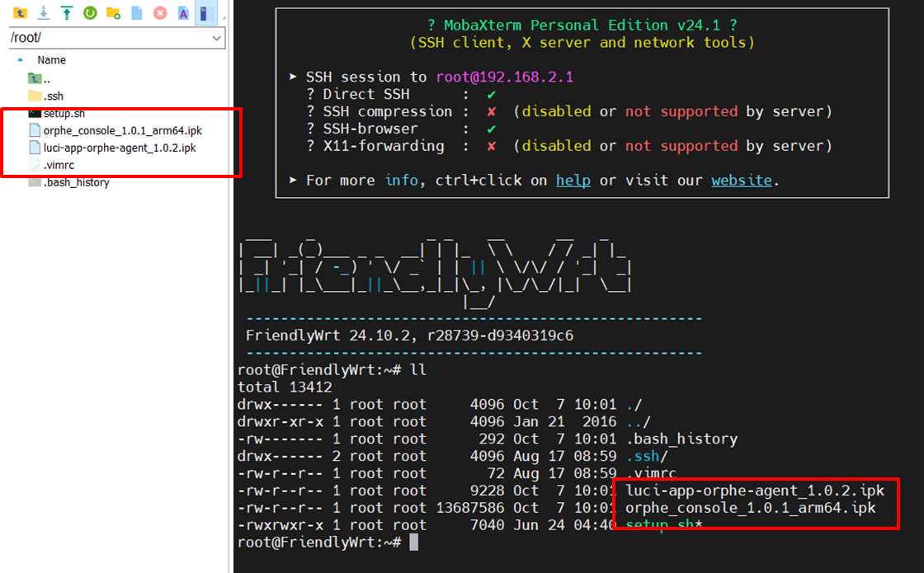Select the .bash_history file
The image size is (924, 573).
click(76, 182)
